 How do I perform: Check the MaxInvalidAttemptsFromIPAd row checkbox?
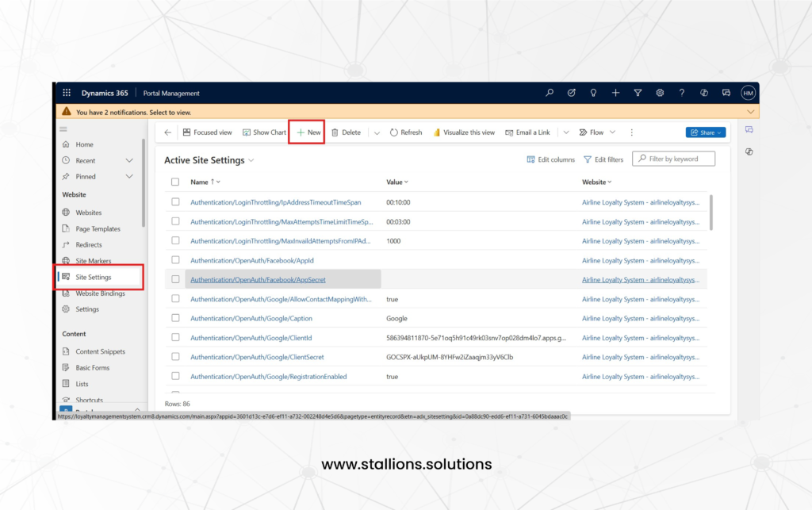[175, 241]
